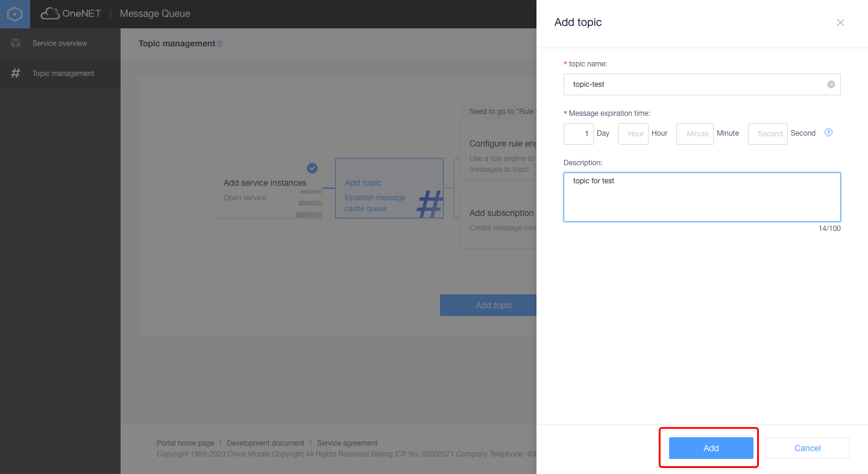
Task: Click the Message Queue header title
Action: pos(155,14)
